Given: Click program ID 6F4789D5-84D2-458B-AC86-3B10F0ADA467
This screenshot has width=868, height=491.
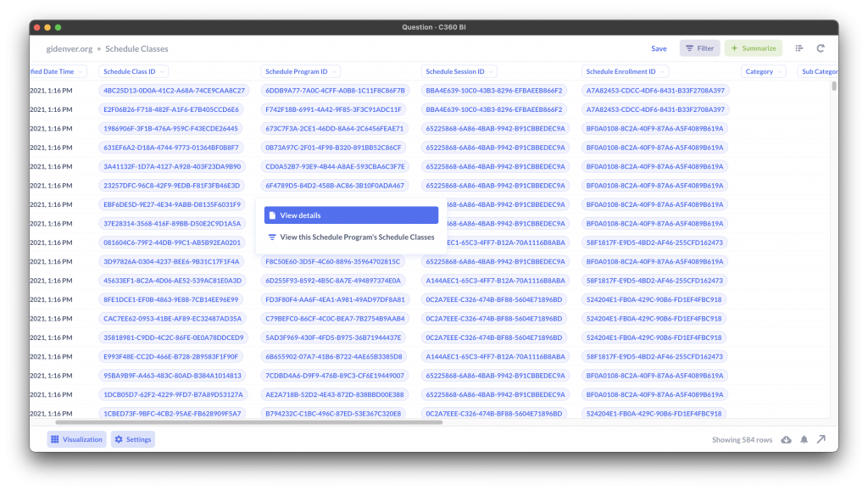Looking at the screenshot, I should pos(334,186).
